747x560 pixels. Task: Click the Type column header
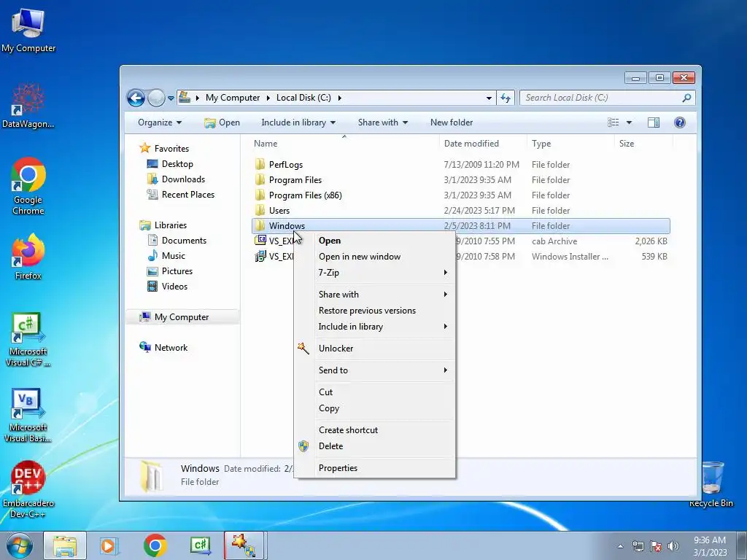click(570, 144)
